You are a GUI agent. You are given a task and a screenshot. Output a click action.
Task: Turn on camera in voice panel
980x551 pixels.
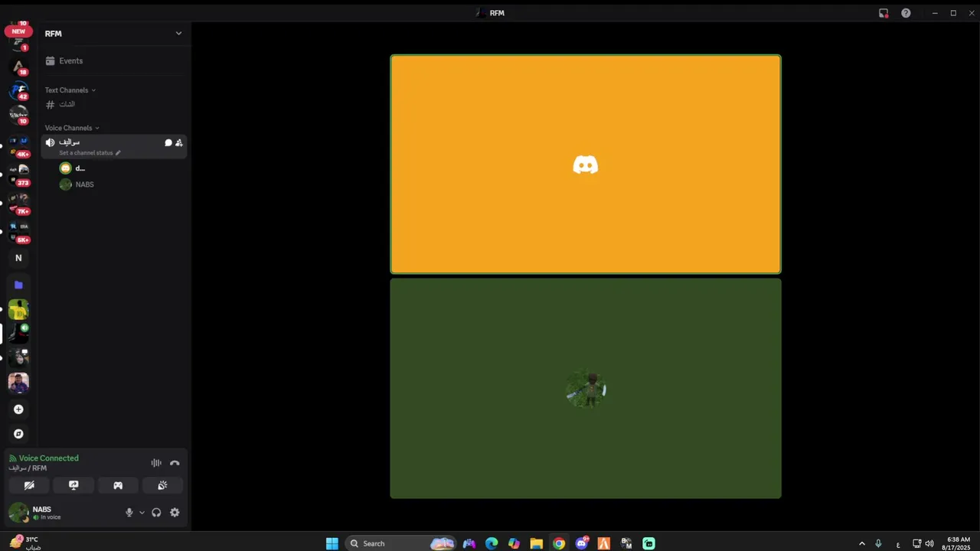29,485
